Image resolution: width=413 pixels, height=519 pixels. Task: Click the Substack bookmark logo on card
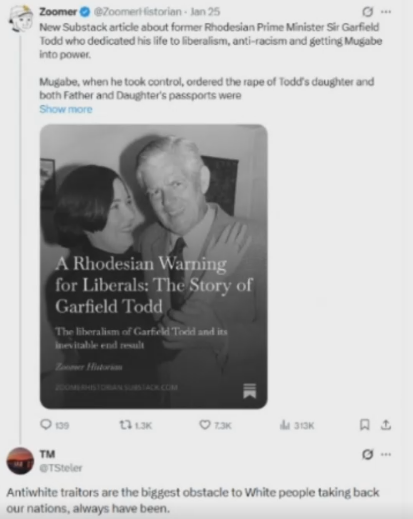(x=250, y=390)
